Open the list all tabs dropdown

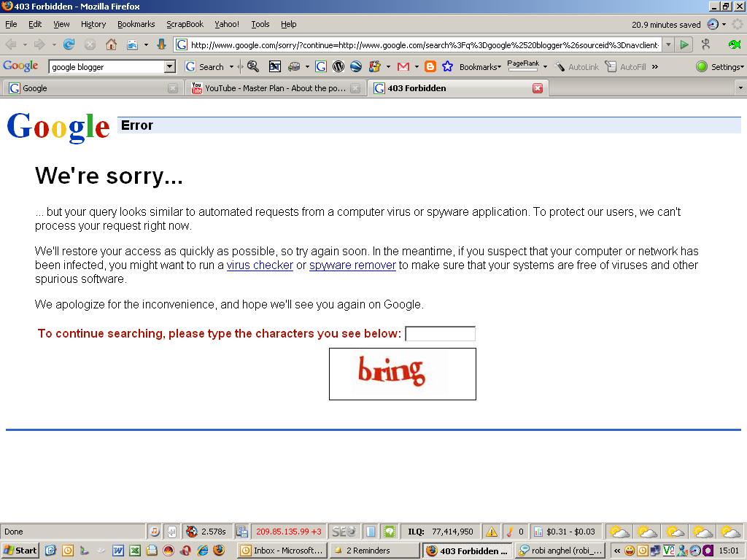pyautogui.click(x=740, y=88)
